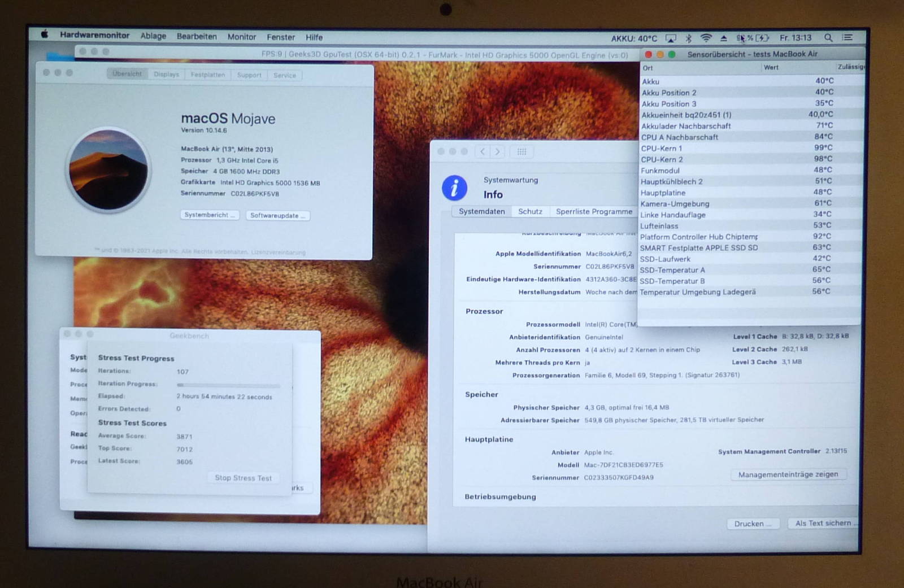Open the Apple menu
The height and width of the screenshot is (588, 904).
pyautogui.click(x=45, y=34)
